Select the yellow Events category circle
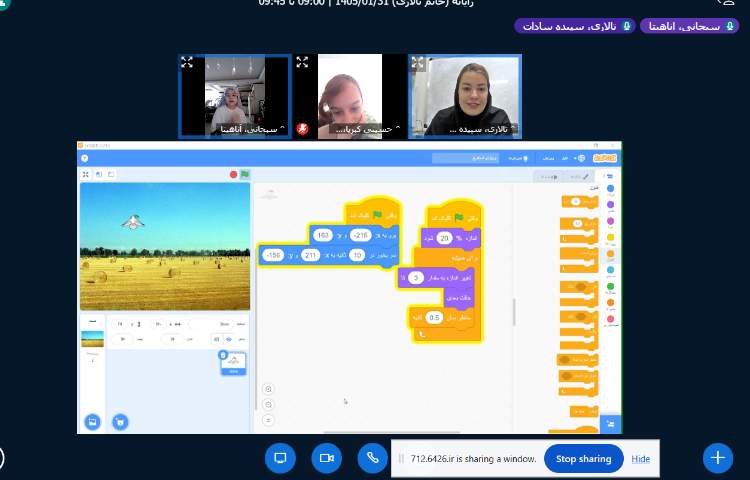Screen dimensions: 750x480 pyautogui.click(x=610, y=237)
